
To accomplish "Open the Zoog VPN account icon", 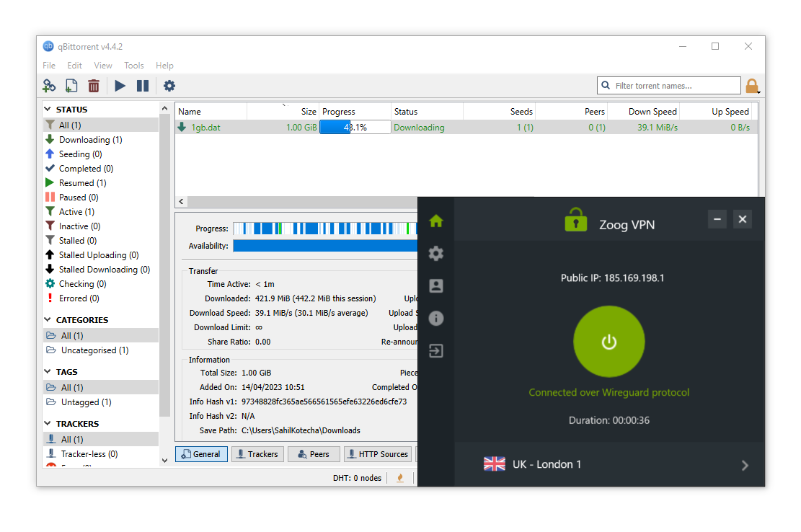I will pyautogui.click(x=436, y=286).
